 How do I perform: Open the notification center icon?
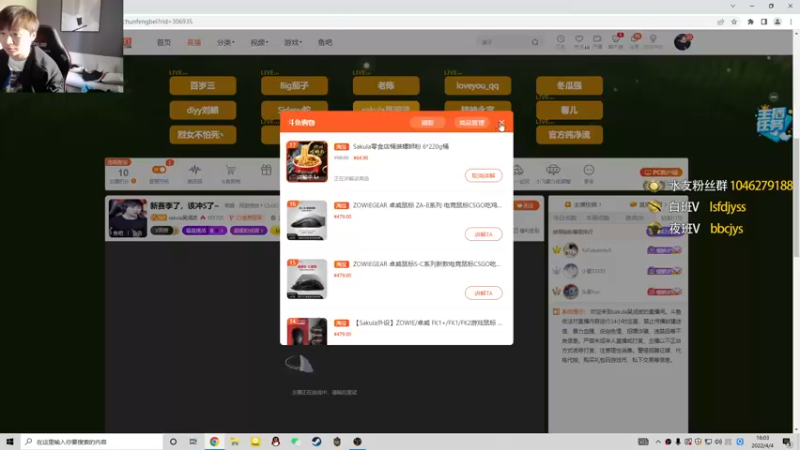pyautogui.click(x=787, y=442)
